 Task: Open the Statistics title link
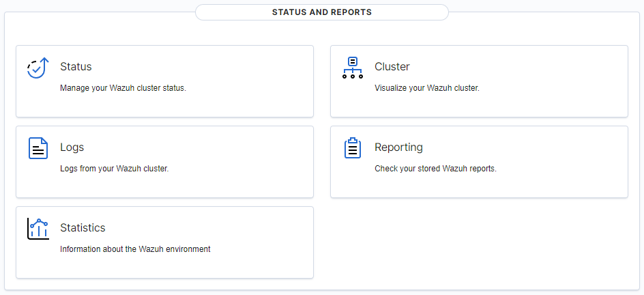83,227
